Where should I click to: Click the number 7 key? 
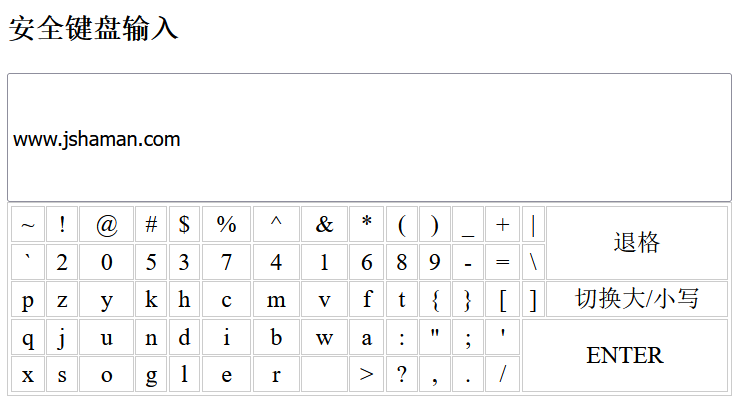tap(227, 262)
